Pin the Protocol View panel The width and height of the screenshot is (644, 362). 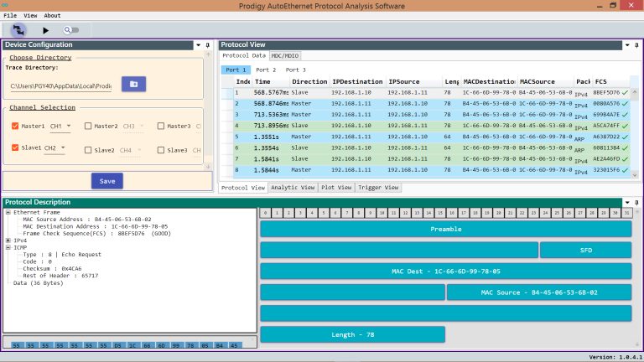(x=636, y=45)
